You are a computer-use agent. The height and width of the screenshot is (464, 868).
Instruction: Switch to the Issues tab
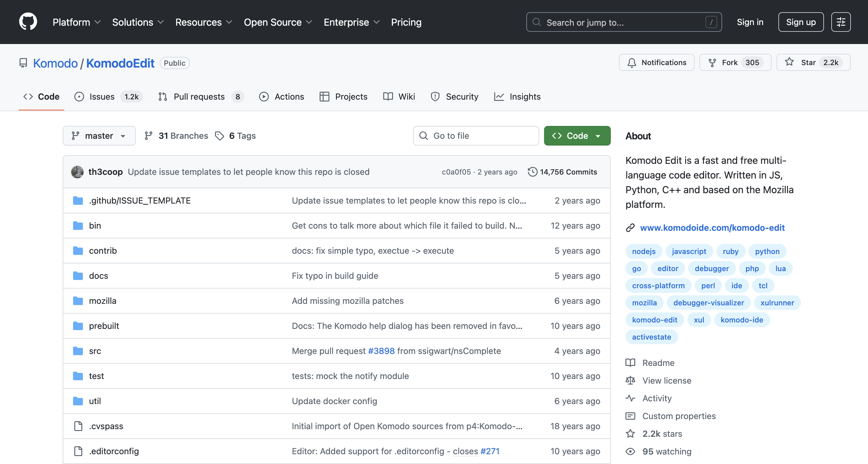tap(102, 97)
